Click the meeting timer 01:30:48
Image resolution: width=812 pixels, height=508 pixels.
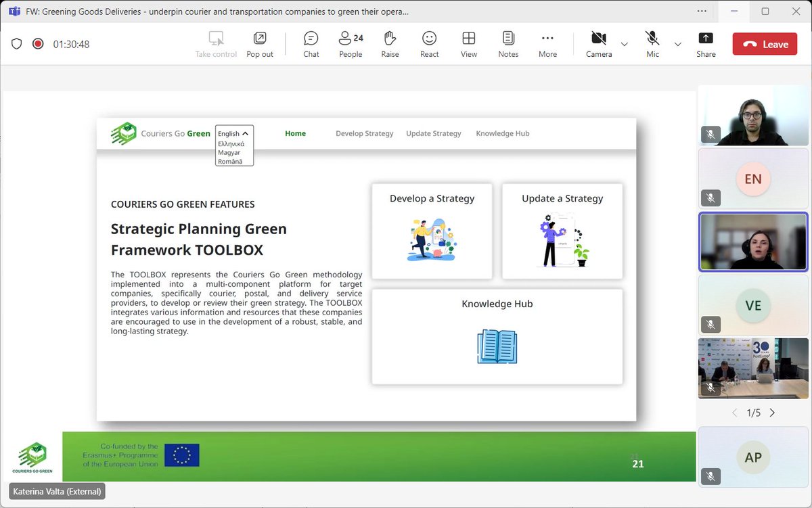[x=72, y=45]
